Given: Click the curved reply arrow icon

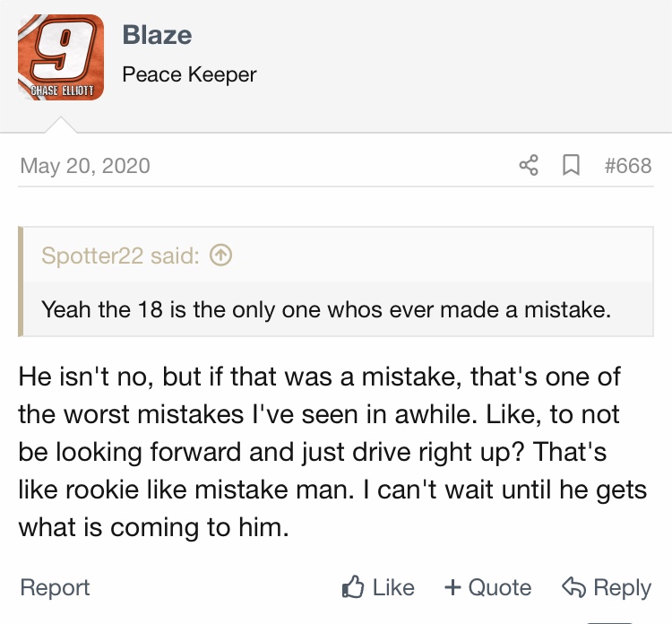Looking at the screenshot, I should tap(573, 588).
